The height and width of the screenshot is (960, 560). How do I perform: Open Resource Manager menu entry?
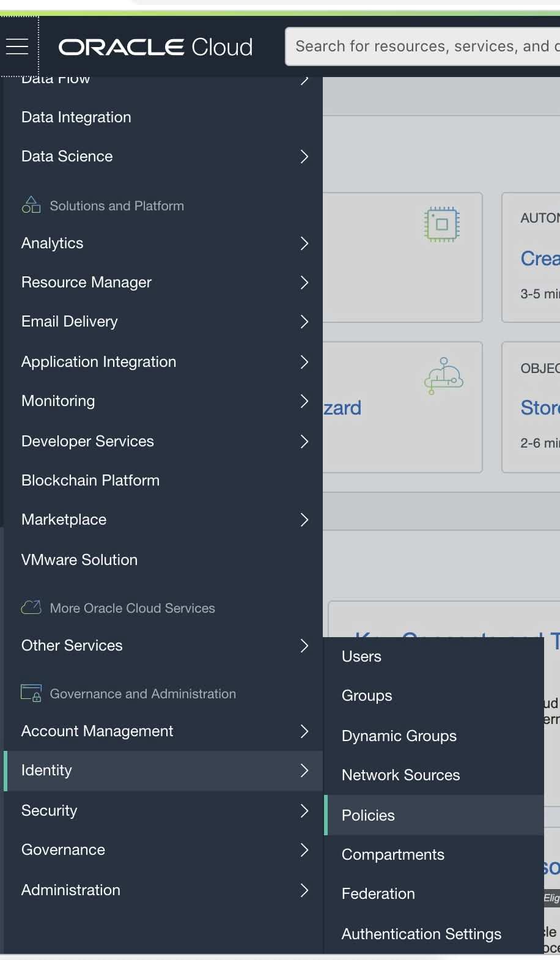point(87,282)
